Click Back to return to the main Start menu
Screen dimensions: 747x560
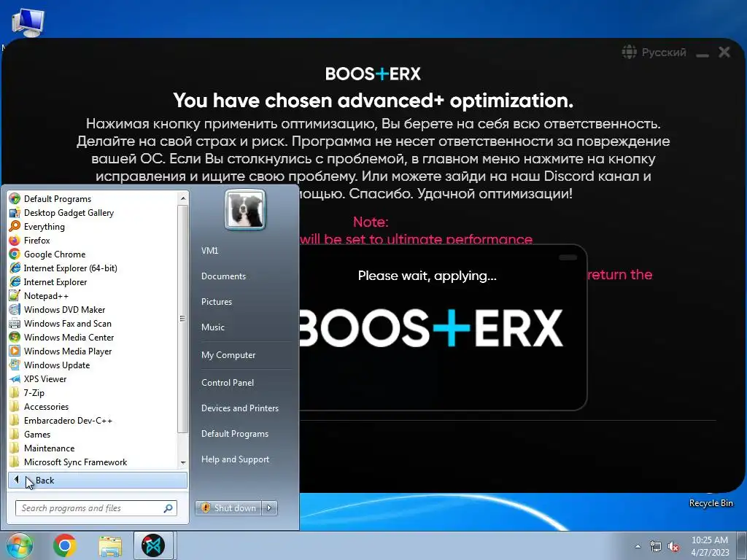(97, 480)
